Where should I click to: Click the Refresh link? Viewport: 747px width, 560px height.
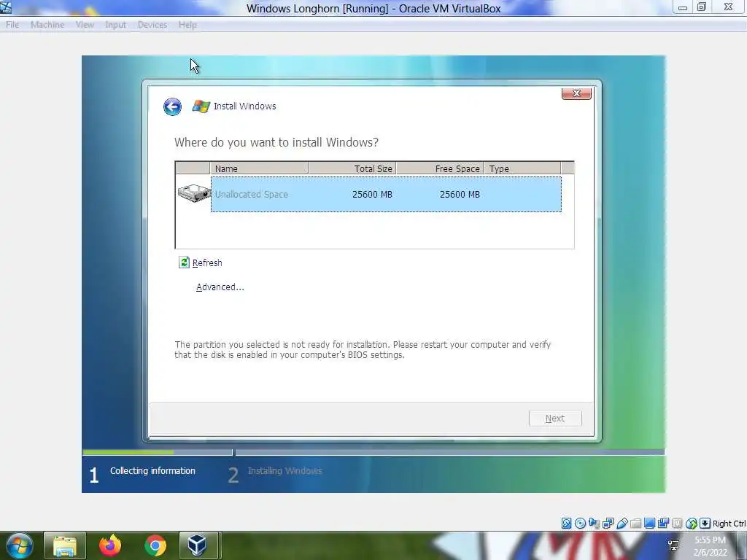pyautogui.click(x=207, y=262)
